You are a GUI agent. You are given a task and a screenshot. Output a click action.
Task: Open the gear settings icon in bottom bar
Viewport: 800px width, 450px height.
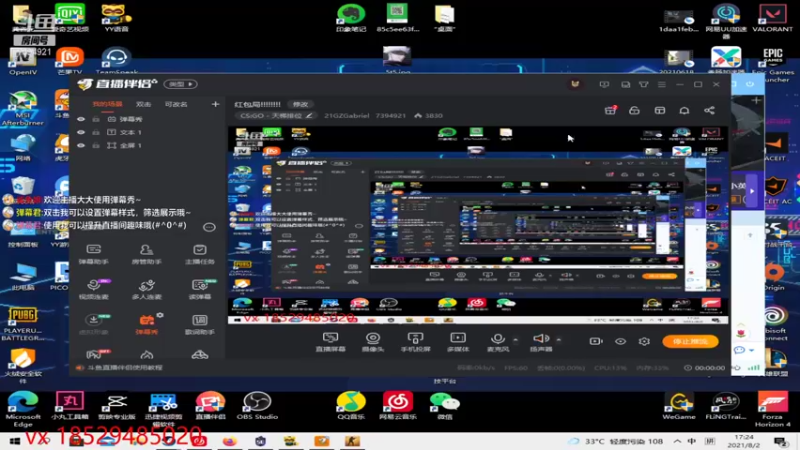[644, 341]
